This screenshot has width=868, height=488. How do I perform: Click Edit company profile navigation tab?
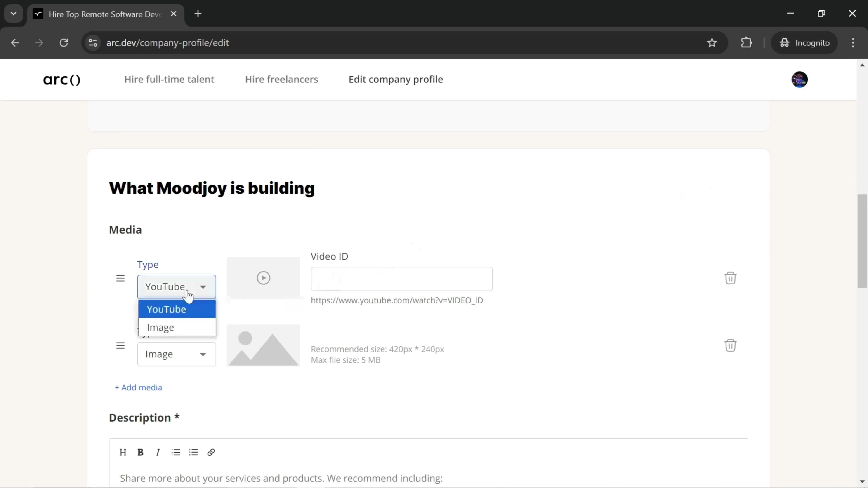click(x=396, y=79)
